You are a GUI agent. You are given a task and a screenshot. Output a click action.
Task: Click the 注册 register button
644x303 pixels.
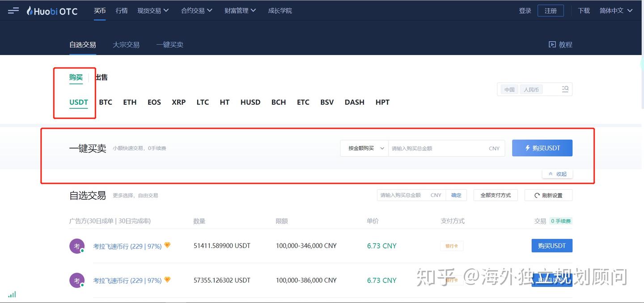tap(551, 10)
